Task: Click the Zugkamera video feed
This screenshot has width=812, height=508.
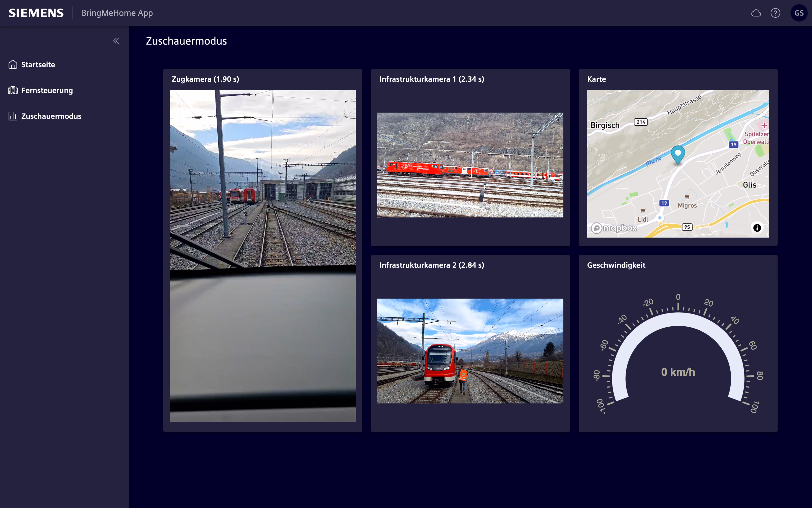Action: click(262, 256)
